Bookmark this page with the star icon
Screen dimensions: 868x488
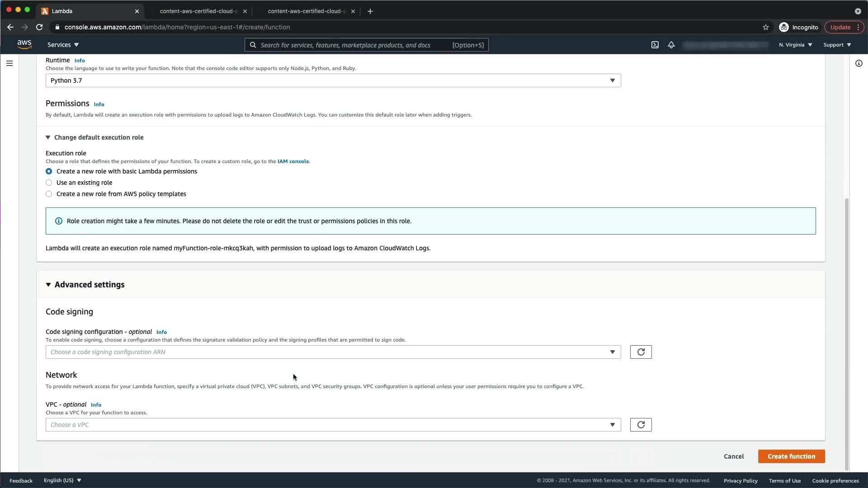point(765,27)
